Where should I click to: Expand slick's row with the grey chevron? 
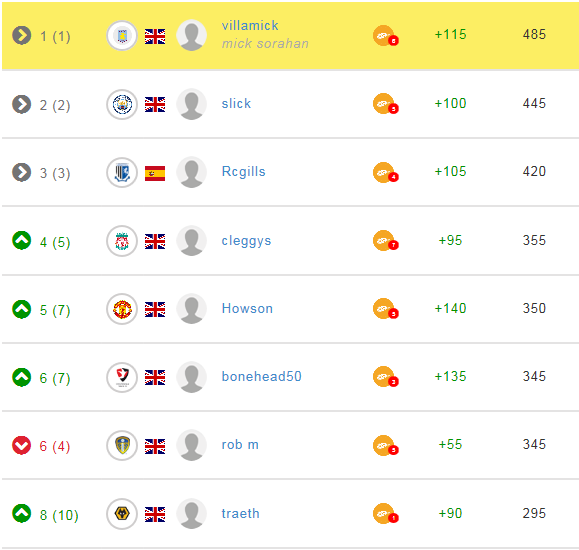coord(21,104)
